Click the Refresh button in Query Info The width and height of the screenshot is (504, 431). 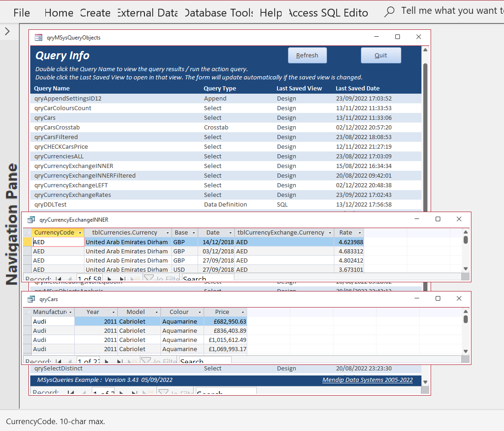coord(307,56)
